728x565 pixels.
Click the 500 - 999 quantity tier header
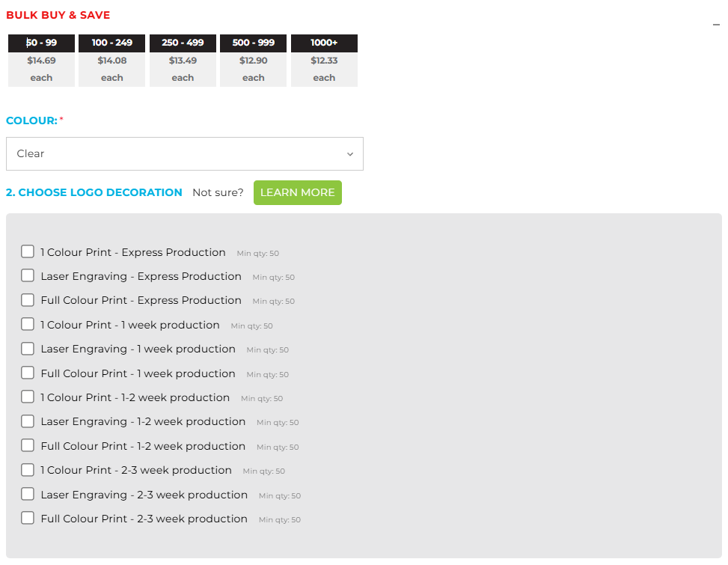tap(254, 43)
